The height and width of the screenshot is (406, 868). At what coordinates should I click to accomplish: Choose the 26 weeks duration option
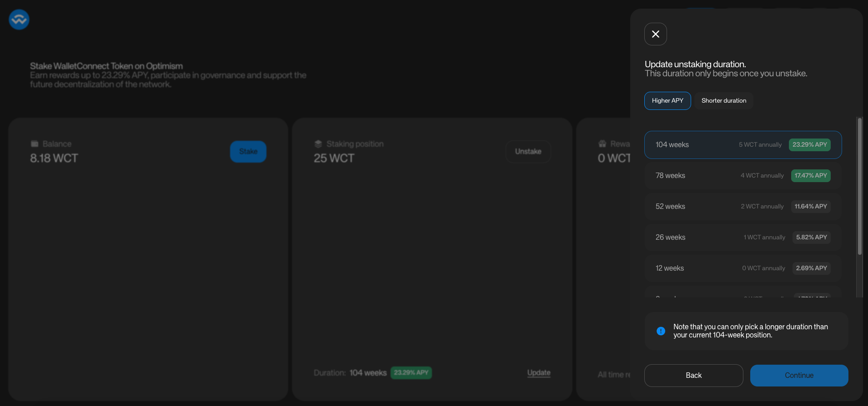click(743, 238)
